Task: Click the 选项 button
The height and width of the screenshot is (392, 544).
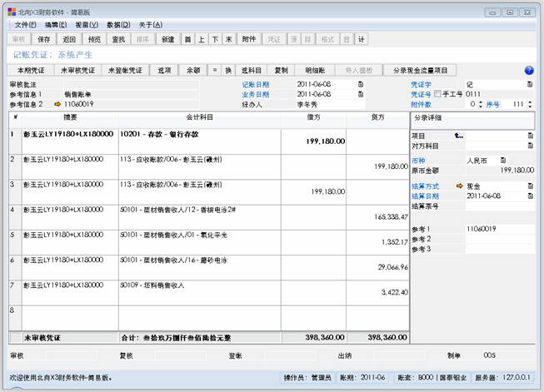Action: click(164, 71)
